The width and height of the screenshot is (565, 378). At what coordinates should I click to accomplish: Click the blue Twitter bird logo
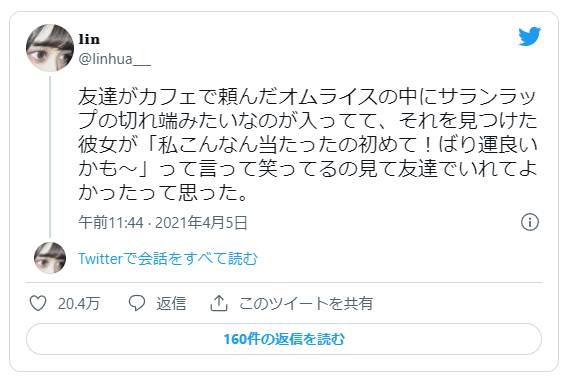point(529,36)
